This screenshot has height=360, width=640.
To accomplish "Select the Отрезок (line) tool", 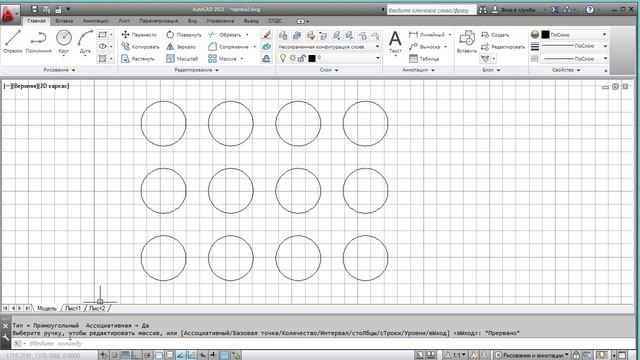I will pos(13,41).
